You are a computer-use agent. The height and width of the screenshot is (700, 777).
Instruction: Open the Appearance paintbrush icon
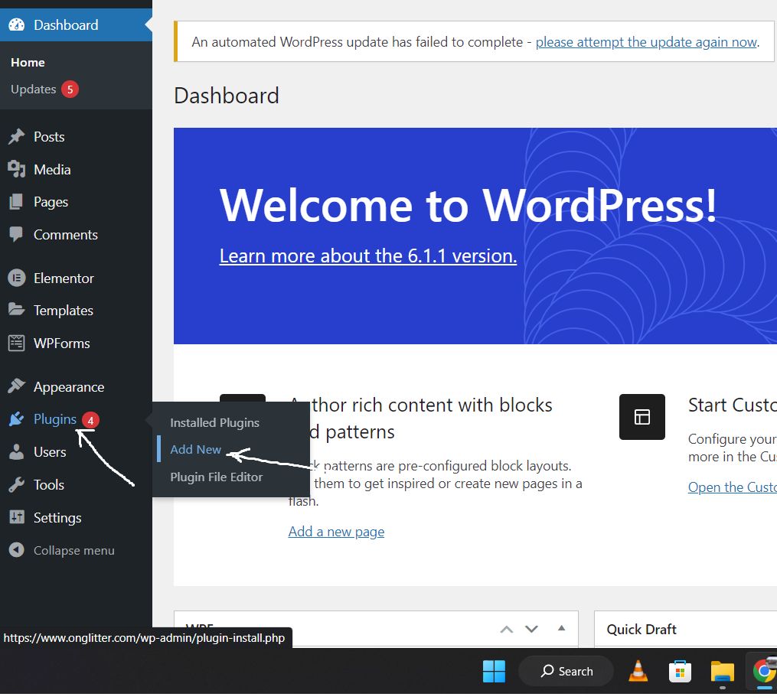click(x=16, y=386)
